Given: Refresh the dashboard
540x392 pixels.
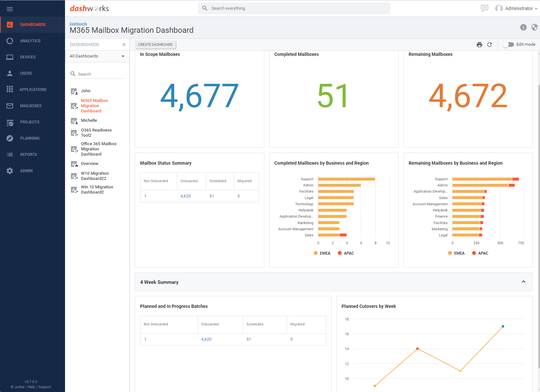Looking at the screenshot, I should [490, 45].
